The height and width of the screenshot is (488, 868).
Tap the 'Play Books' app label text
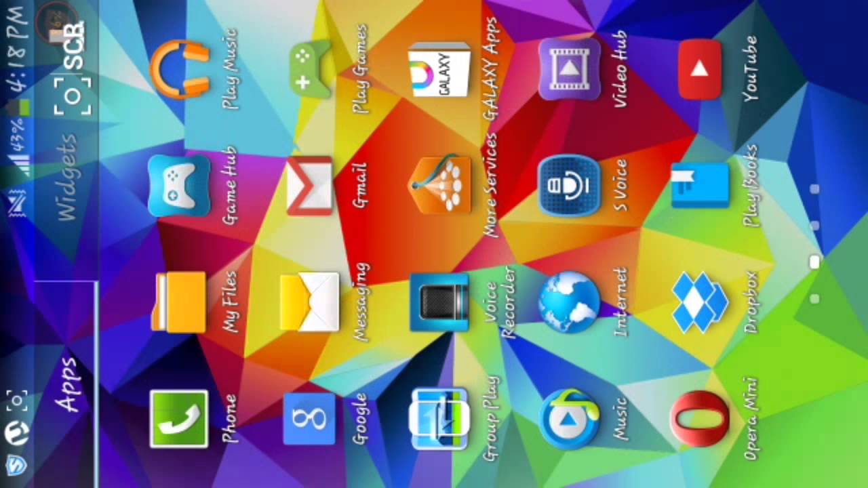pyautogui.click(x=751, y=186)
